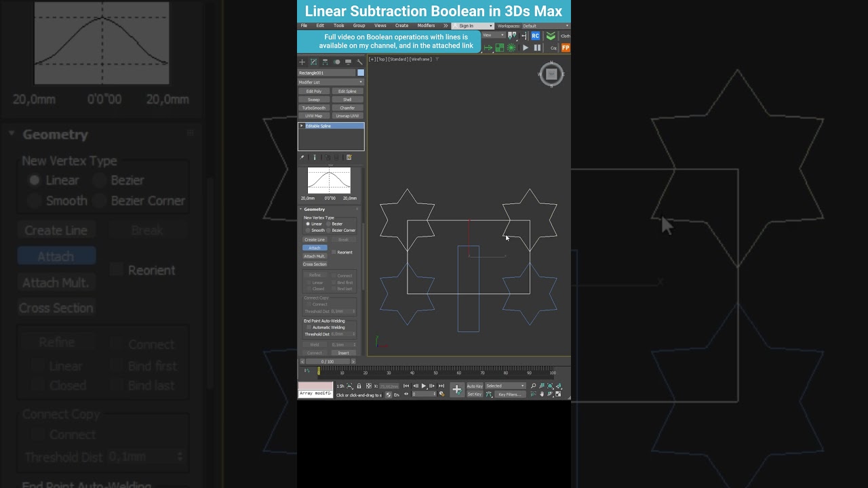The height and width of the screenshot is (488, 868).
Task: Click the toolbar play triangle icon
Action: (525, 47)
